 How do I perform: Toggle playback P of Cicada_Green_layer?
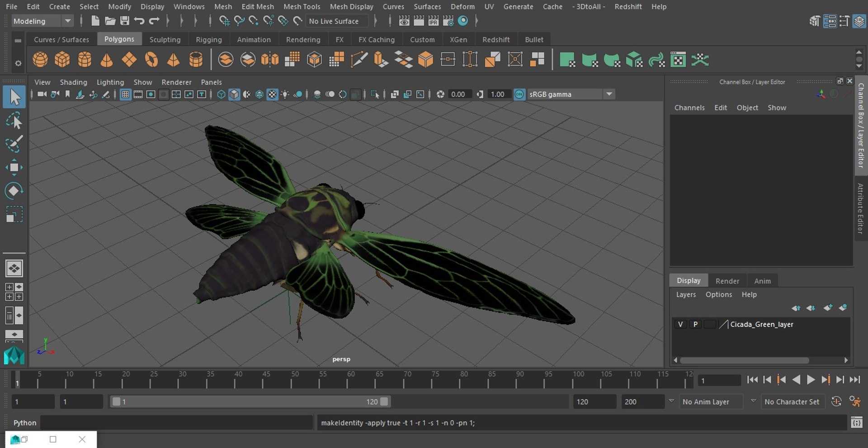(x=695, y=324)
